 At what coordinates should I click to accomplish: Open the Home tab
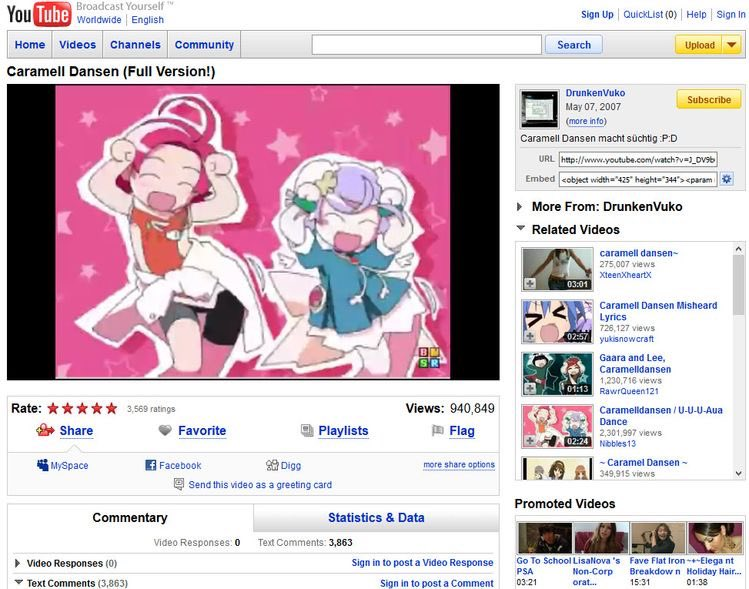tap(30, 45)
